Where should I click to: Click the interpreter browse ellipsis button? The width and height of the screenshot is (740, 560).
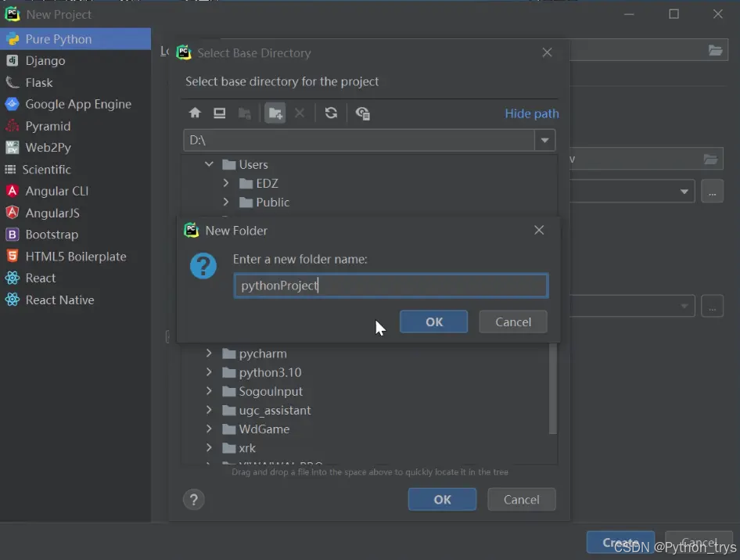pos(712,192)
